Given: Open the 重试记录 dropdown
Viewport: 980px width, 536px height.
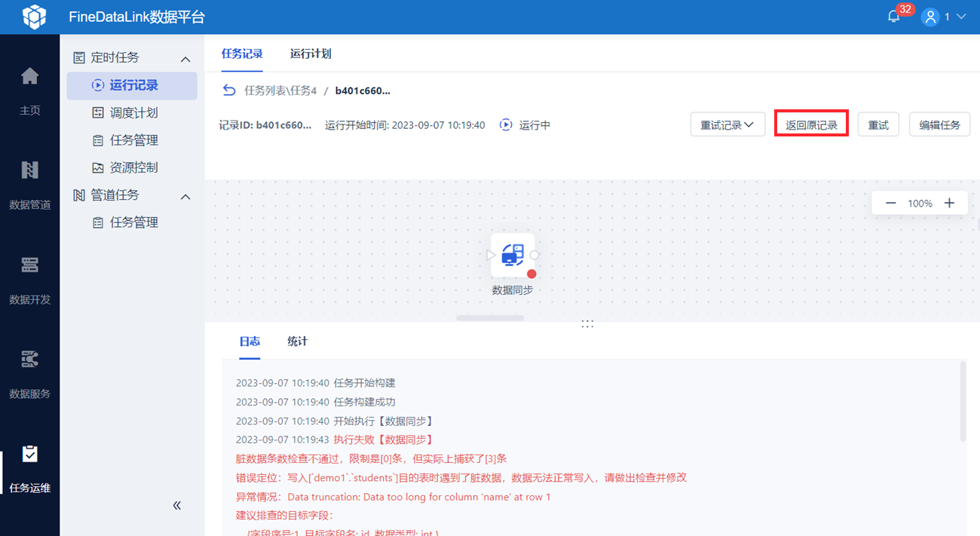Looking at the screenshot, I should click(727, 124).
